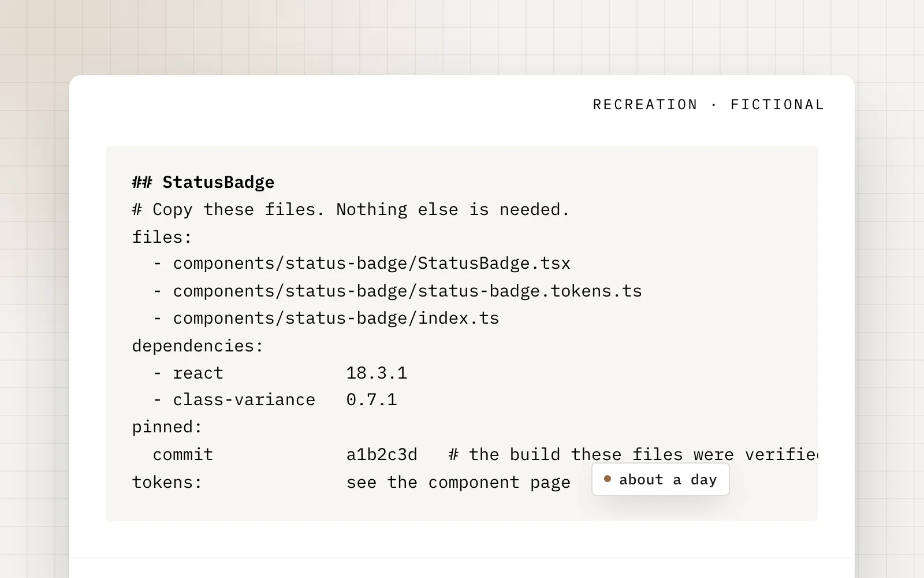Click the "class-variance" dependency name
Viewport: 924px width, 578px height.
click(244, 400)
